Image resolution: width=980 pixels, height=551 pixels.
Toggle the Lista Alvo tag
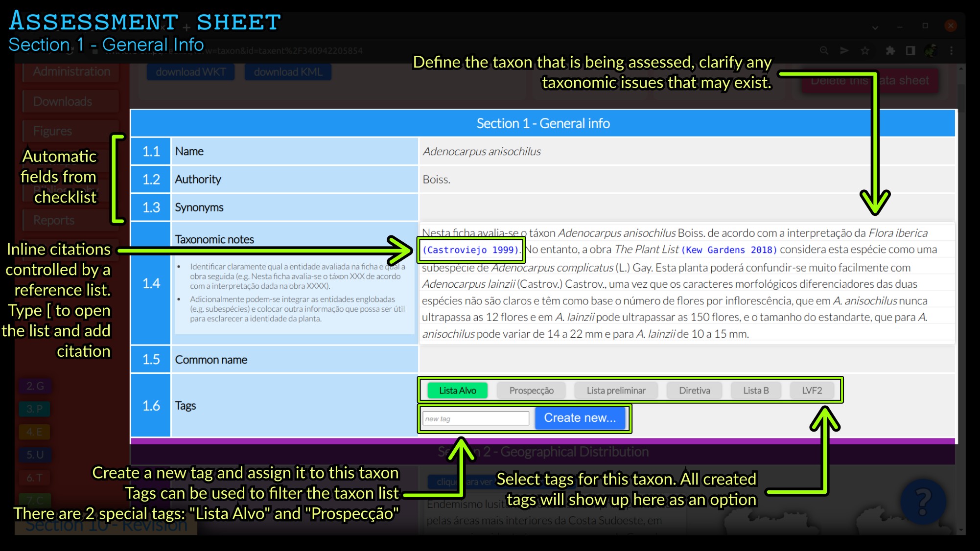pos(457,390)
